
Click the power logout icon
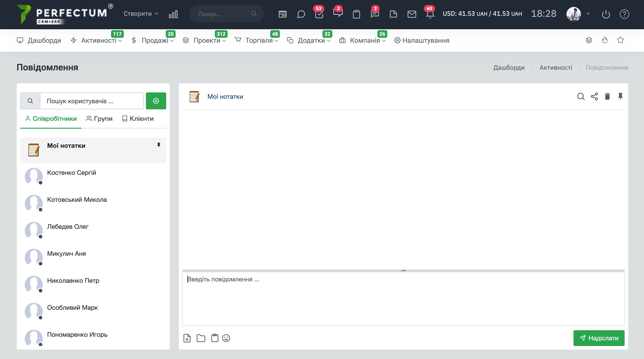click(606, 14)
